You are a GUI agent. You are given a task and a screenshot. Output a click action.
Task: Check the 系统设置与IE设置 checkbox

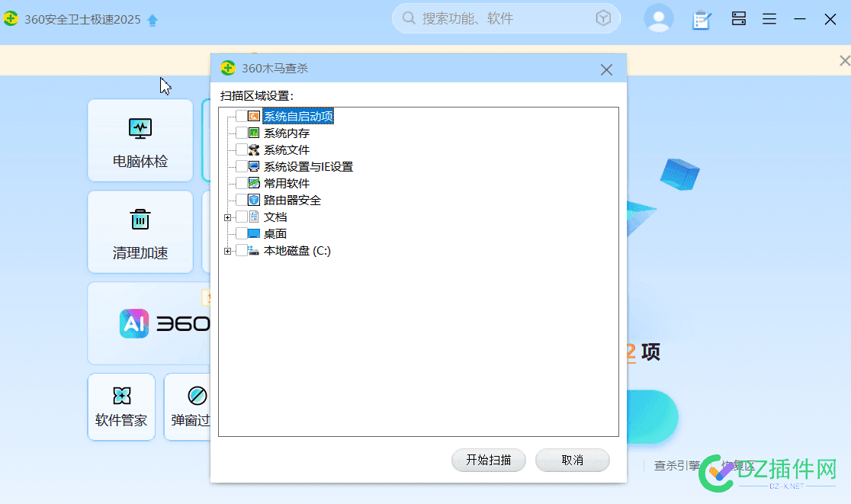coord(242,166)
